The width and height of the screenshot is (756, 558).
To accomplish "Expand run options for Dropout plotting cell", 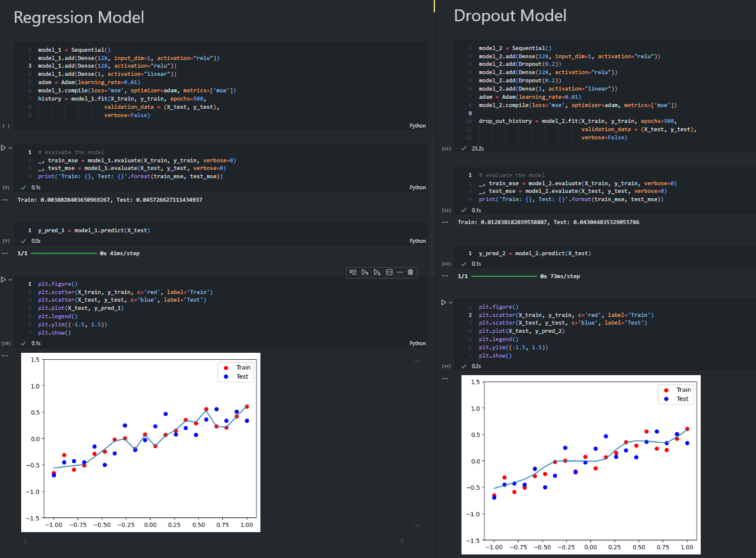I will tap(451, 302).
